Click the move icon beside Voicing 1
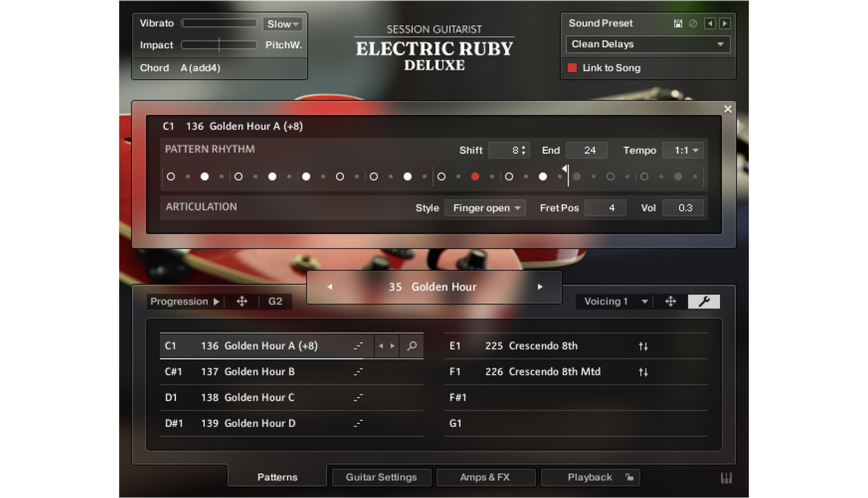Screen dimensions: 868x498 tap(670, 302)
